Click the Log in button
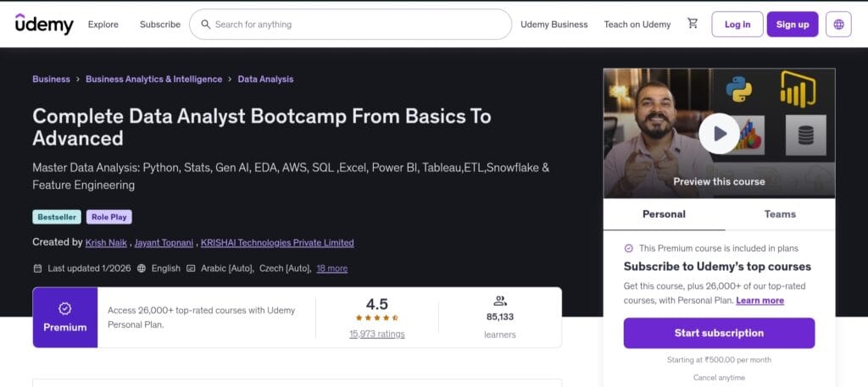The width and height of the screenshot is (868, 387). [737, 25]
